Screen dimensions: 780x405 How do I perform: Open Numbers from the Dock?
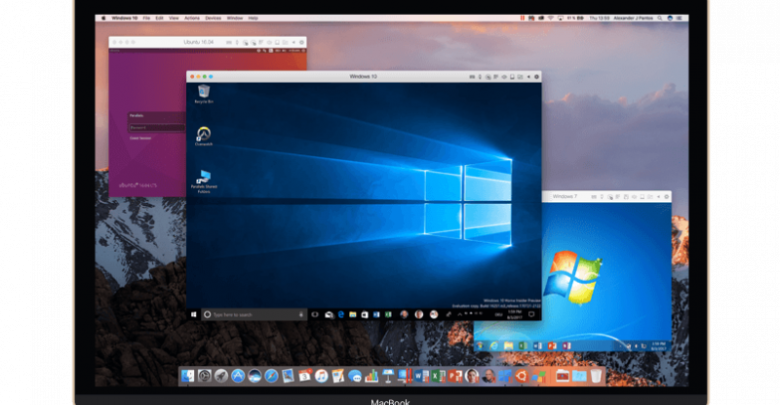tap(372, 376)
